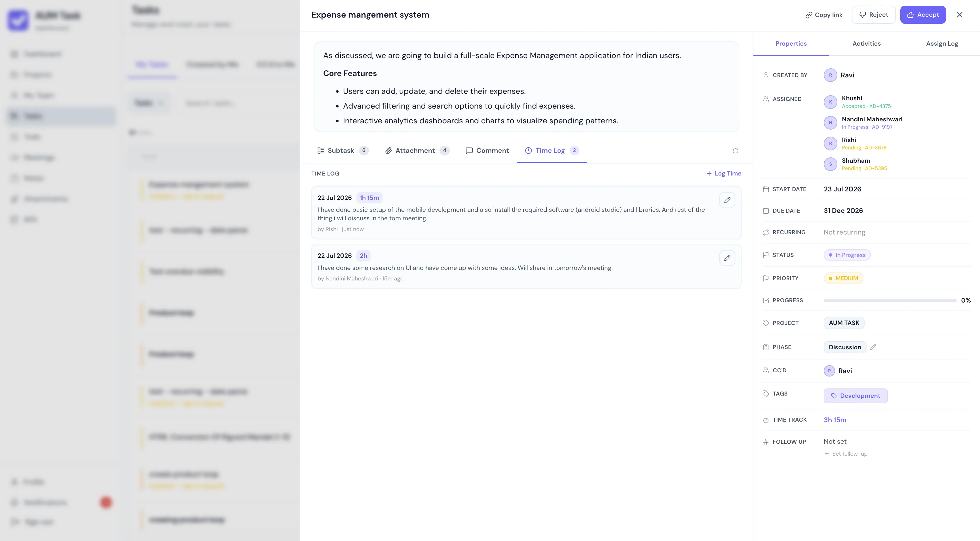Click the task title Expense mangement system
The height and width of the screenshot is (541, 980).
click(370, 15)
